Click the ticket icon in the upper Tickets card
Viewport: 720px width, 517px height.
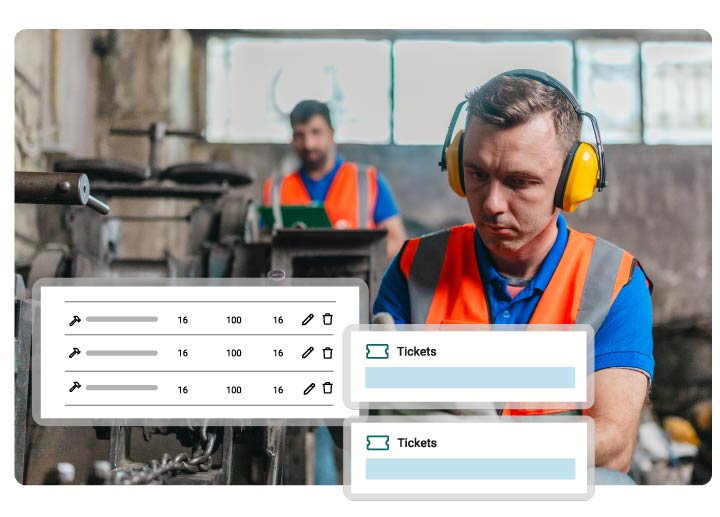pyautogui.click(x=377, y=352)
